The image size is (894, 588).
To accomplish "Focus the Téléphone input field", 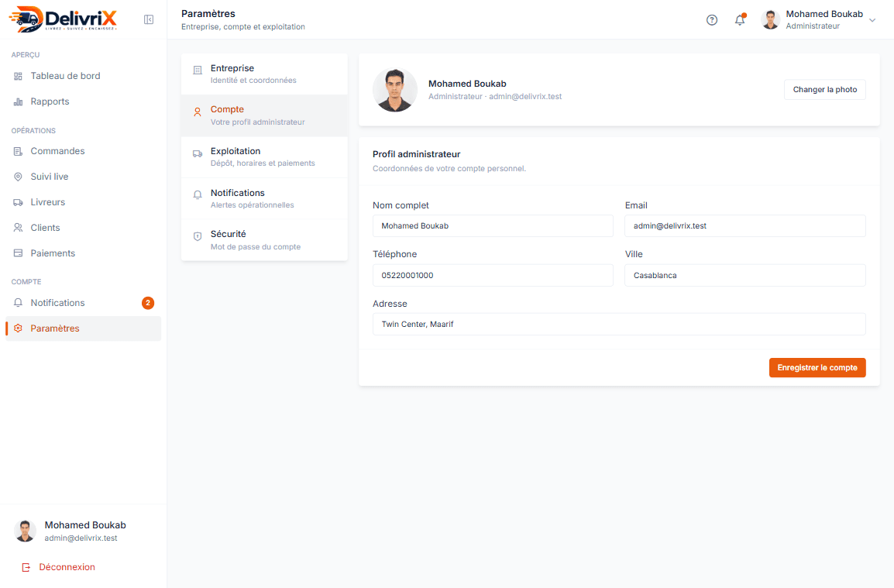I will (493, 276).
